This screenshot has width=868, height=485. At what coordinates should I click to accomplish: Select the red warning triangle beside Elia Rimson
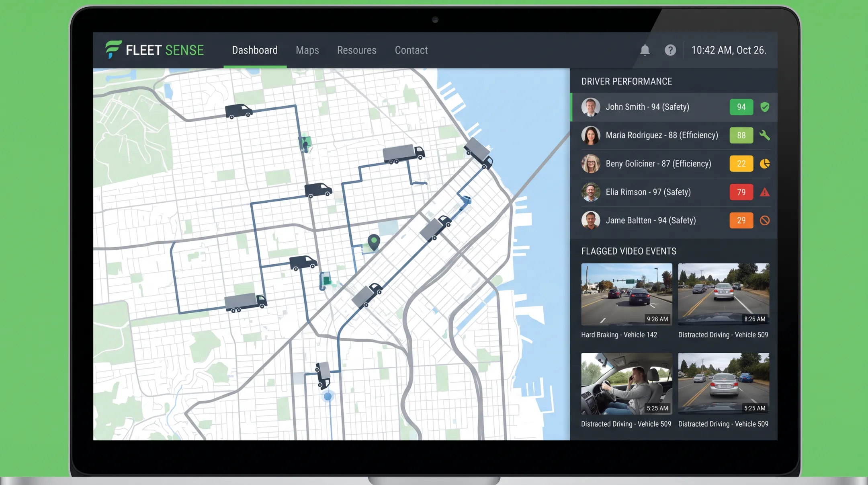coord(765,192)
